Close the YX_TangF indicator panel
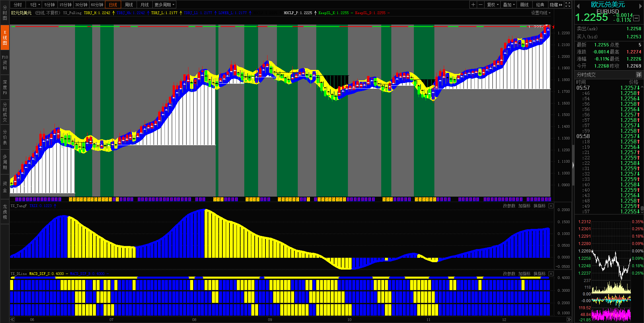The image size is (644, 323). click(551, 206)
